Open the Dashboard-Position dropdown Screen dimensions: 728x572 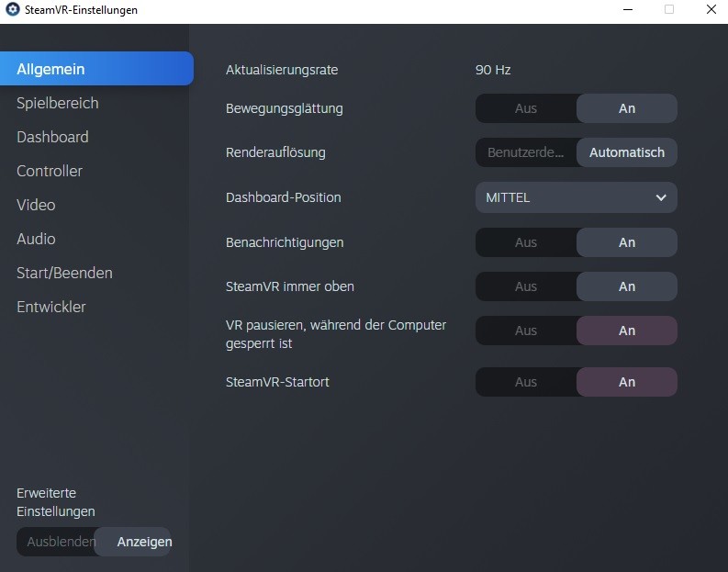577,197
